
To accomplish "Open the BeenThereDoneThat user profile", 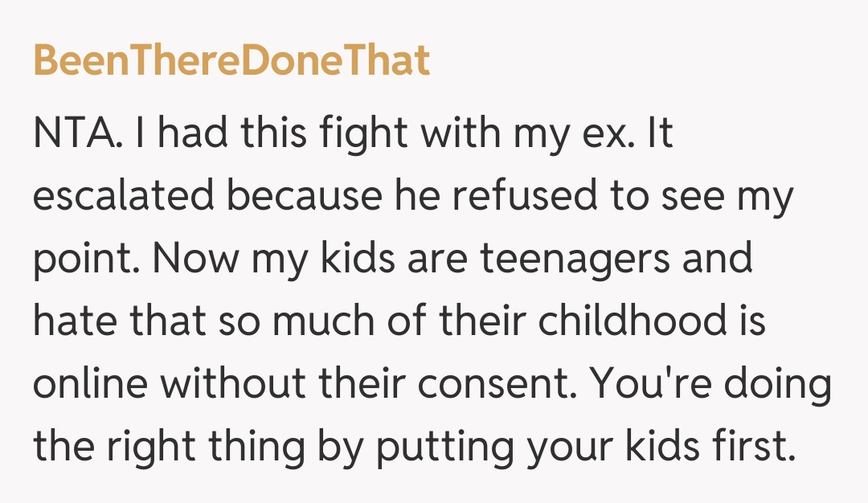I will [231, 62].
